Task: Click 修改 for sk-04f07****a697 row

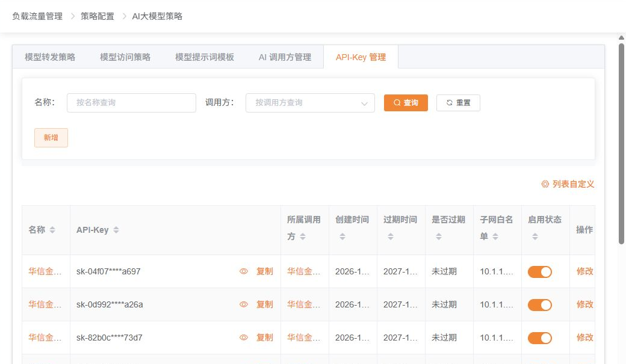Action: [x=584, y=271]
